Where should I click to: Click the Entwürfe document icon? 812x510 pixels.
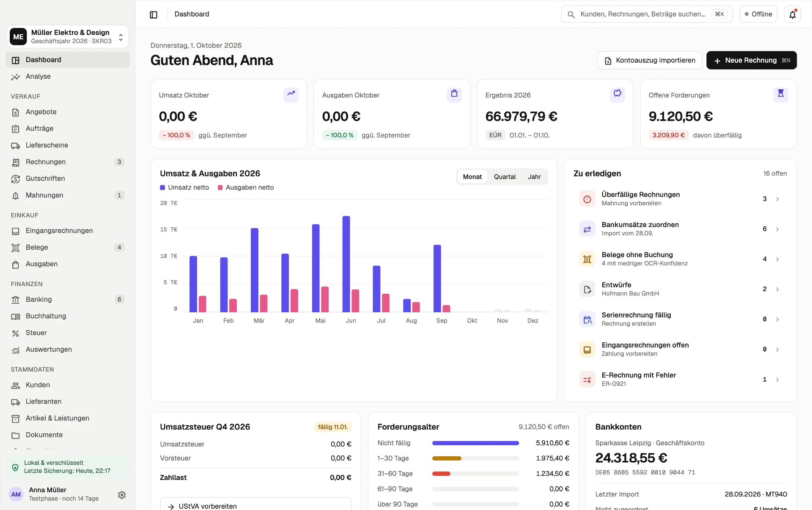pos(587,289)
